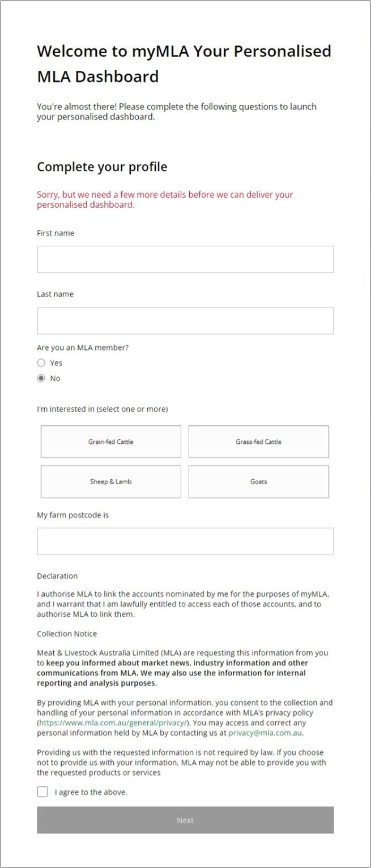Select the Sheep & Lamb interest option
Viewport: 371px width, 868px height.
click(x=110, y=481)
